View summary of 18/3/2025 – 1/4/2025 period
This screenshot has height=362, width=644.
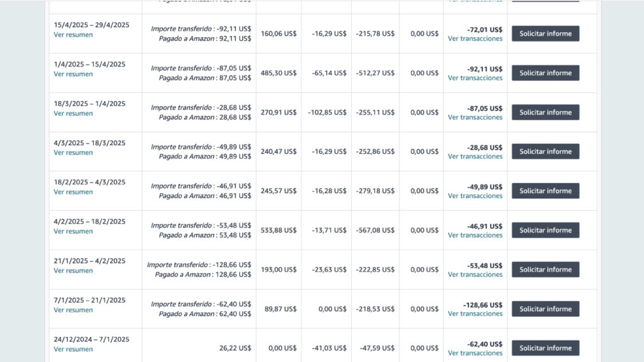click(x=73, y=114)
